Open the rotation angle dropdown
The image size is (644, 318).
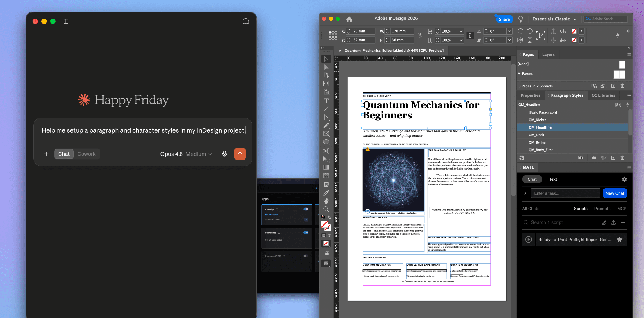pos(509,31)
